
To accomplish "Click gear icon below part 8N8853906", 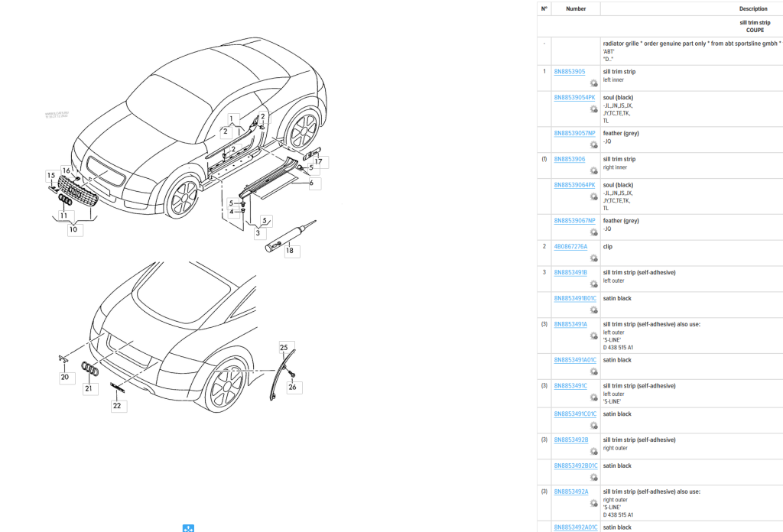I will [593, 170].
